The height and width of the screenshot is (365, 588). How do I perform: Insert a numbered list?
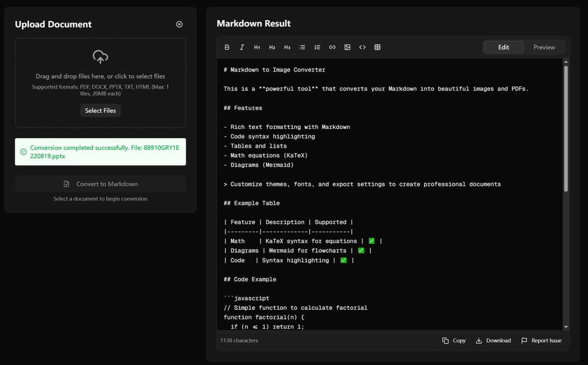(317, 47)
